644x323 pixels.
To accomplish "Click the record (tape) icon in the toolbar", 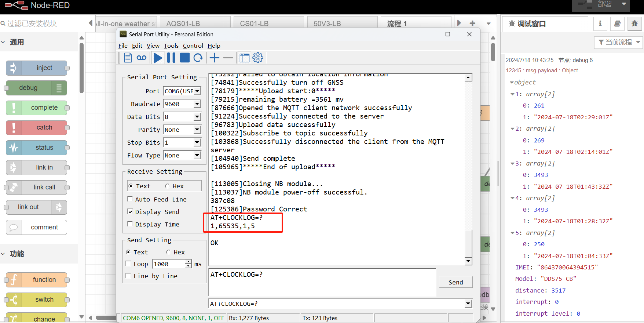I will point(142,58).
